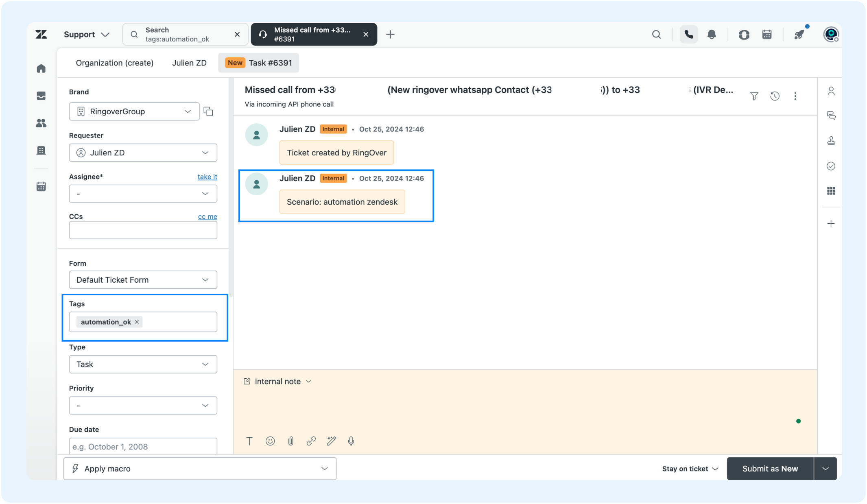Open Organizations building icon in sidebar
The width and height of the screenshot is (867, 504).
41,151
